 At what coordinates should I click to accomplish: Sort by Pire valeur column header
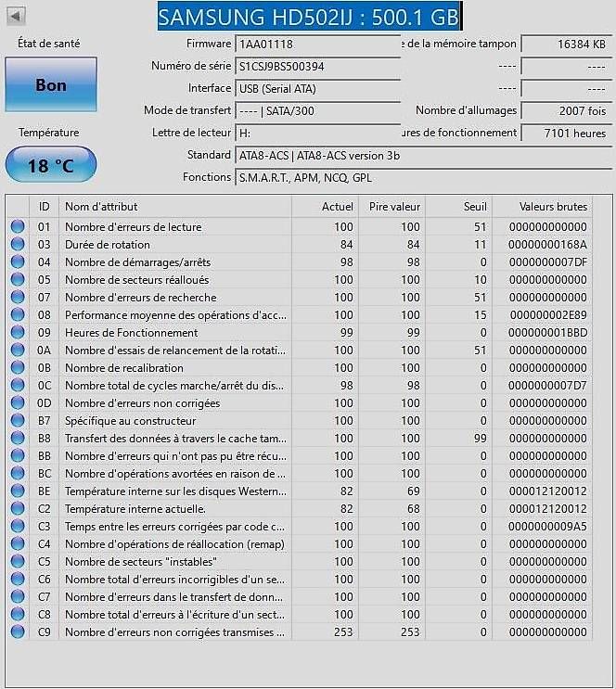click(391, 207)
